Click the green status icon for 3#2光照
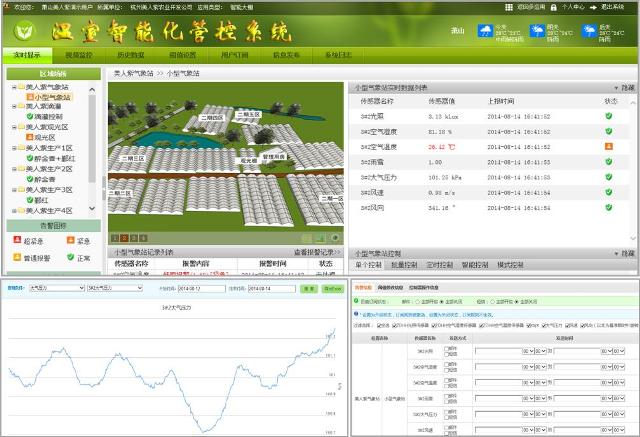This screenshot has width=640, height=437. coord(608,116)
